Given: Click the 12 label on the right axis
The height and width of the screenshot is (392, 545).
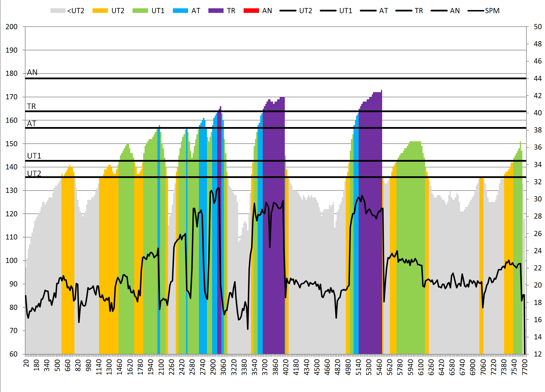Looking at the screenshot, I should (x=538, y=354).
